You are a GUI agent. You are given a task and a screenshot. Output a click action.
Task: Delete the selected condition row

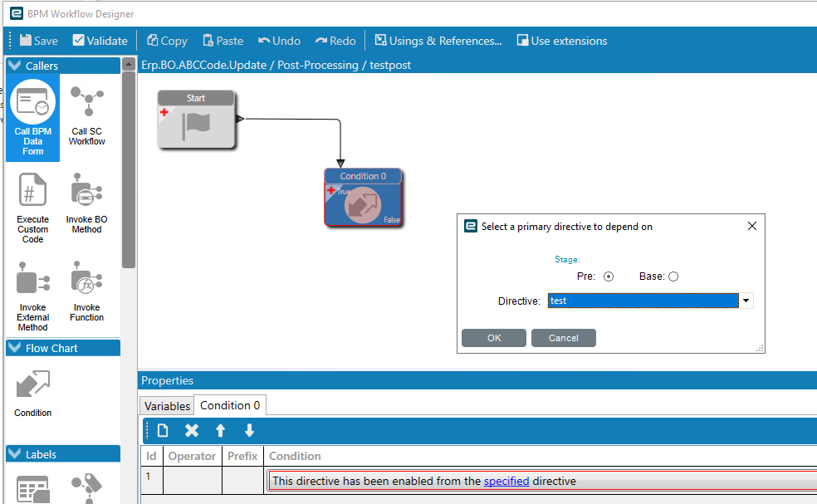click(x=192, y=430)
